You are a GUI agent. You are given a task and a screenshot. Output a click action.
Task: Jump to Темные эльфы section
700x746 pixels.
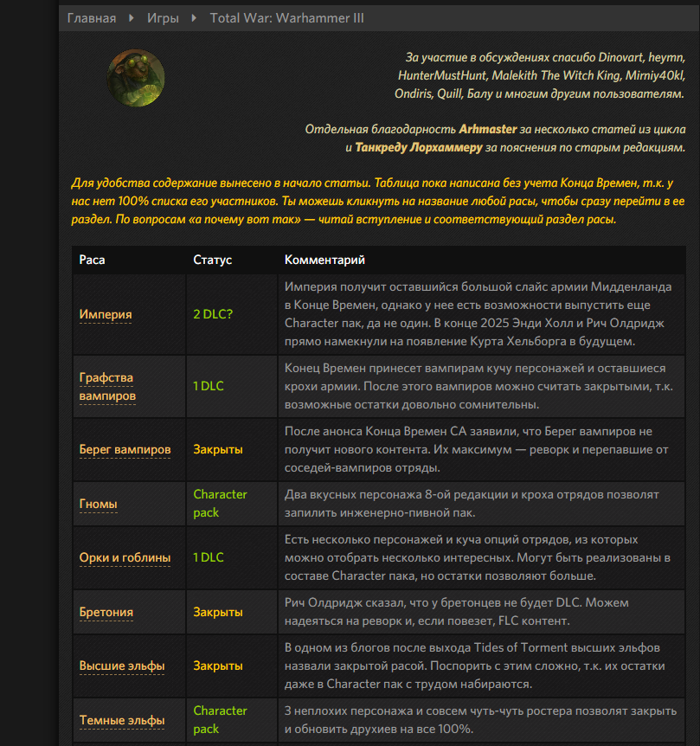click(122, 720)
